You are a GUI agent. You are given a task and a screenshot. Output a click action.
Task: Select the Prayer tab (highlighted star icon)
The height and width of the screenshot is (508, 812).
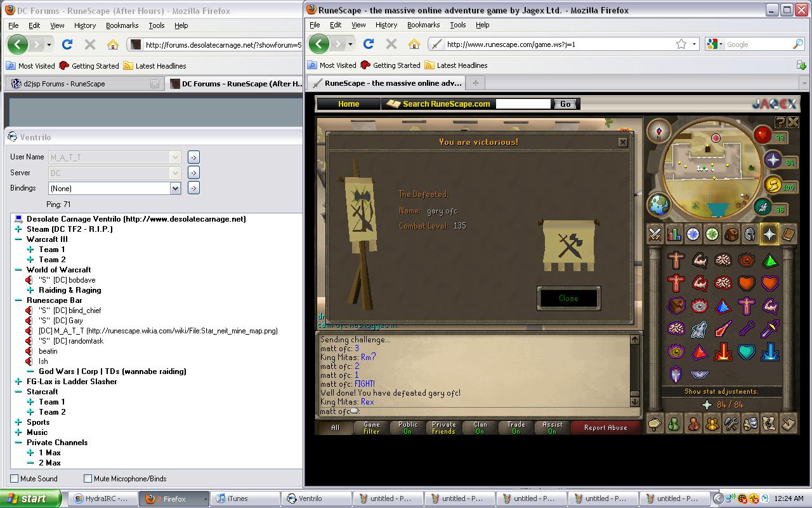[769, 234]
